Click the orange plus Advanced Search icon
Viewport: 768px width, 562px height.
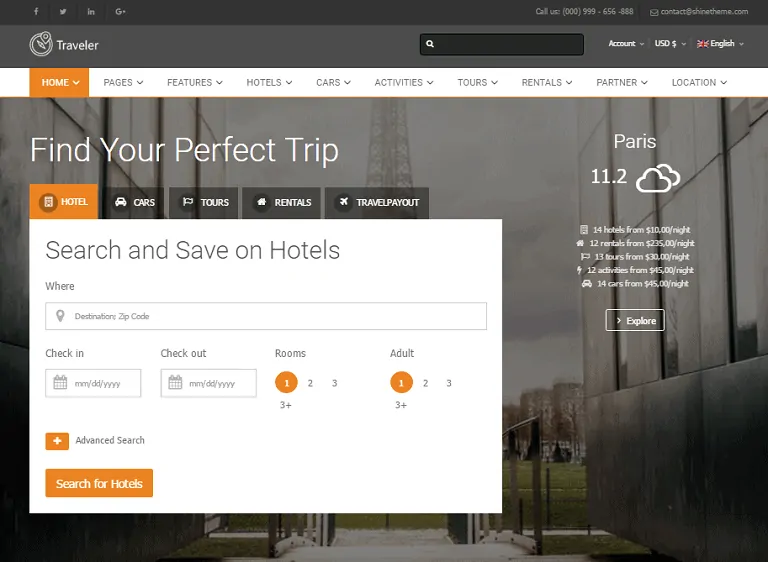tap(57, 441)
